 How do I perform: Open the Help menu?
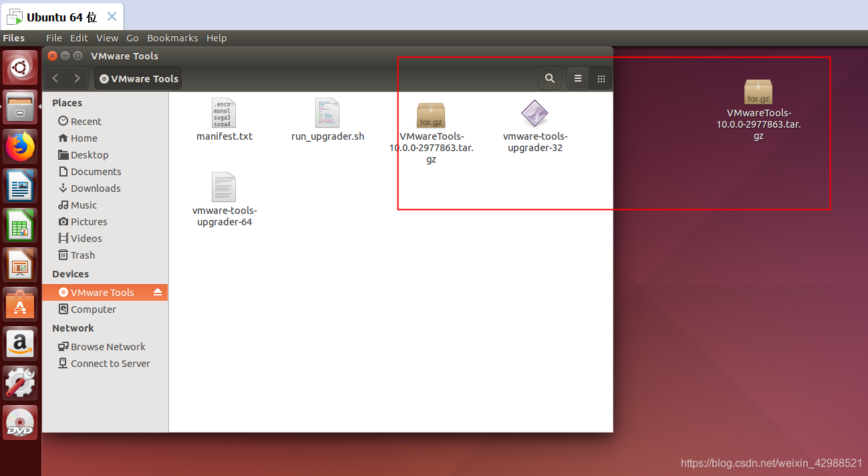[x=216, y=38]
